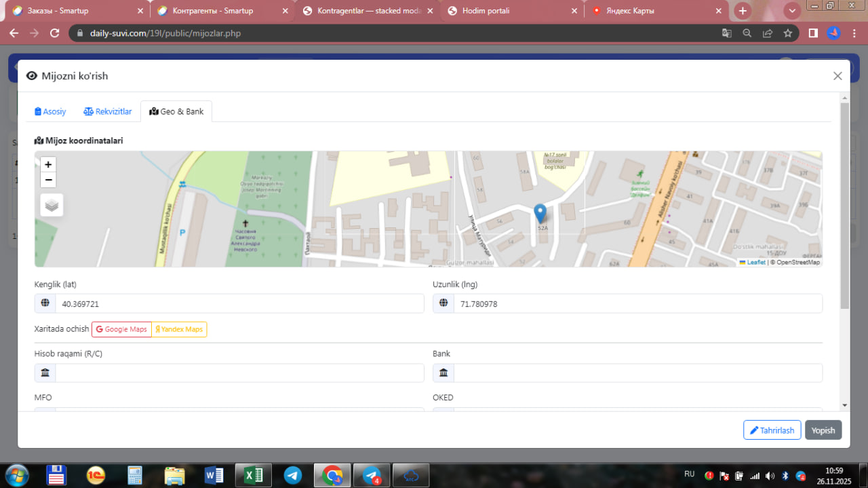868x488 pixels.
Task: Open location in Google Maps
Action: [x=121, y=329]
